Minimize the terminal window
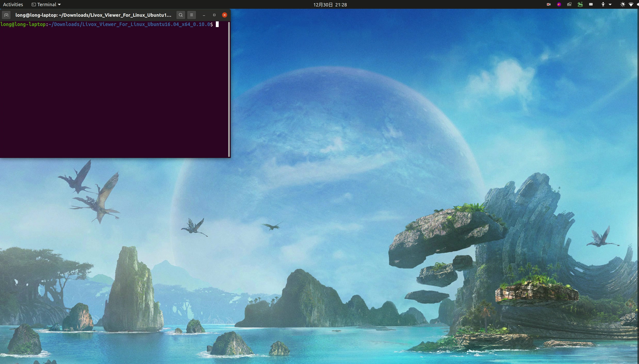This screenshot has width=639, height=364. click(204, 15)
